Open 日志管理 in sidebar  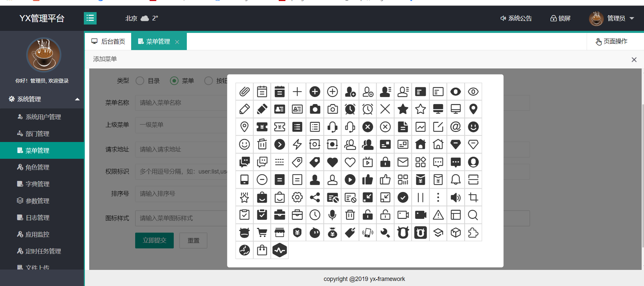[42, 218]
